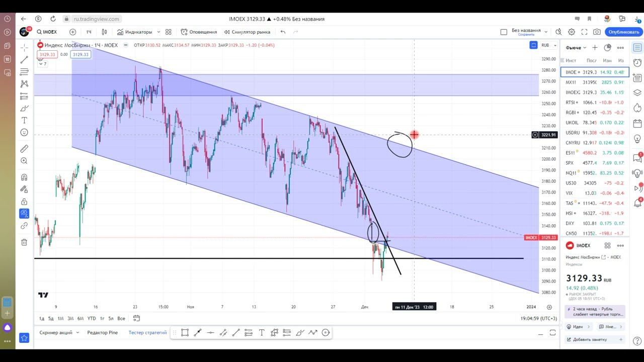Save layout via Сохранить link

[x=526, y=35]
